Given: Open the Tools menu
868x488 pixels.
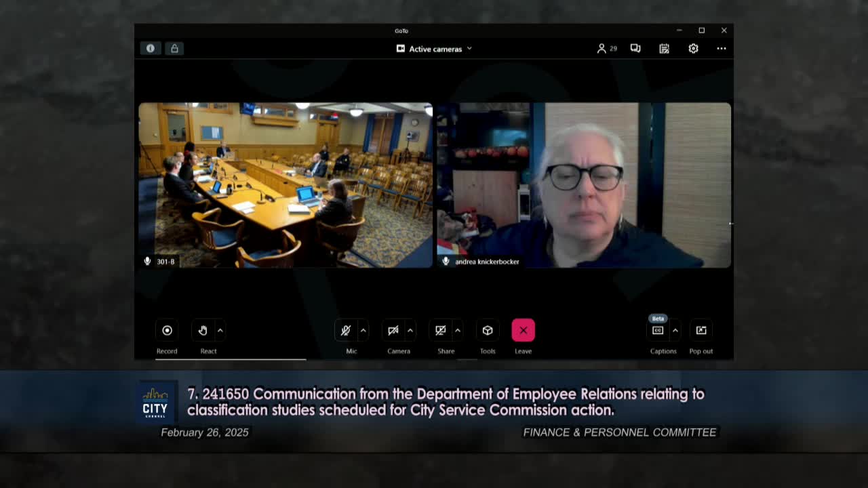Looking at the screenshot, I should click(x=488, y=331).
